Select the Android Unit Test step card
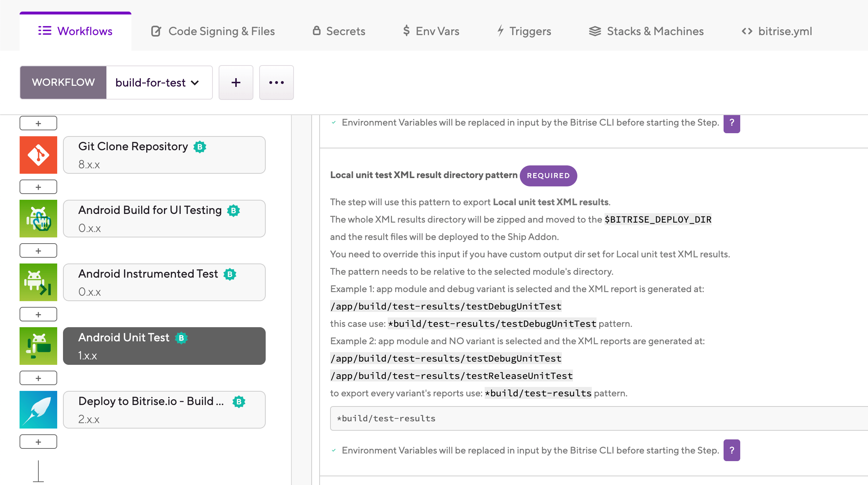868x485 pixels. click(x=164, y=346)
